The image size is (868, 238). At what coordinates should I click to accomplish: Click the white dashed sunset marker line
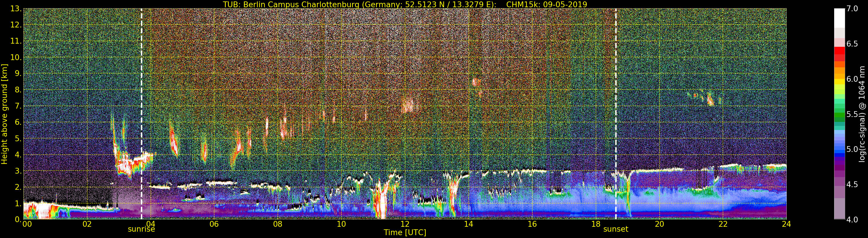[x=615, y=114]
